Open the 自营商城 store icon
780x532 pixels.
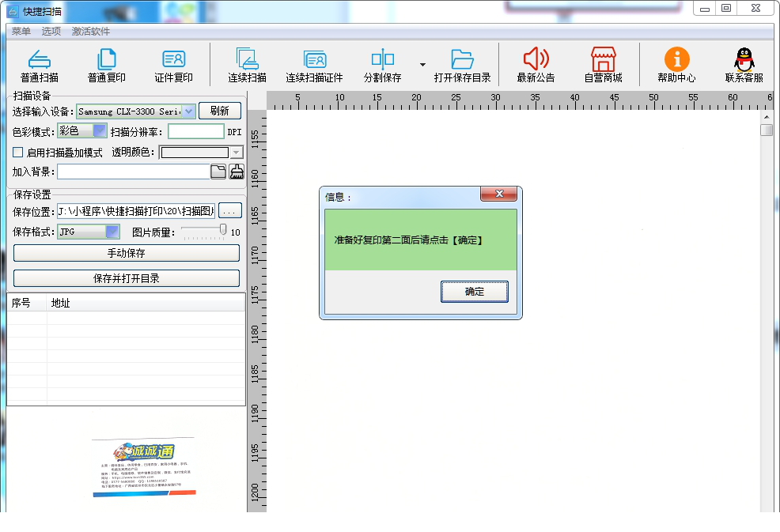click(x=603, y=65)
